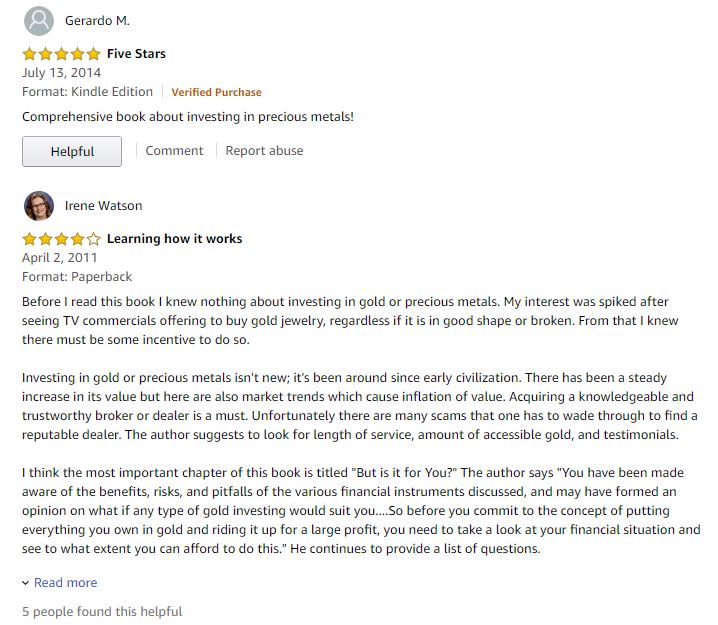The width and height of the screenshot is (718, 625).
Task: Click the four-star rating on Irene's review
Action: click(x=61, y=239)
